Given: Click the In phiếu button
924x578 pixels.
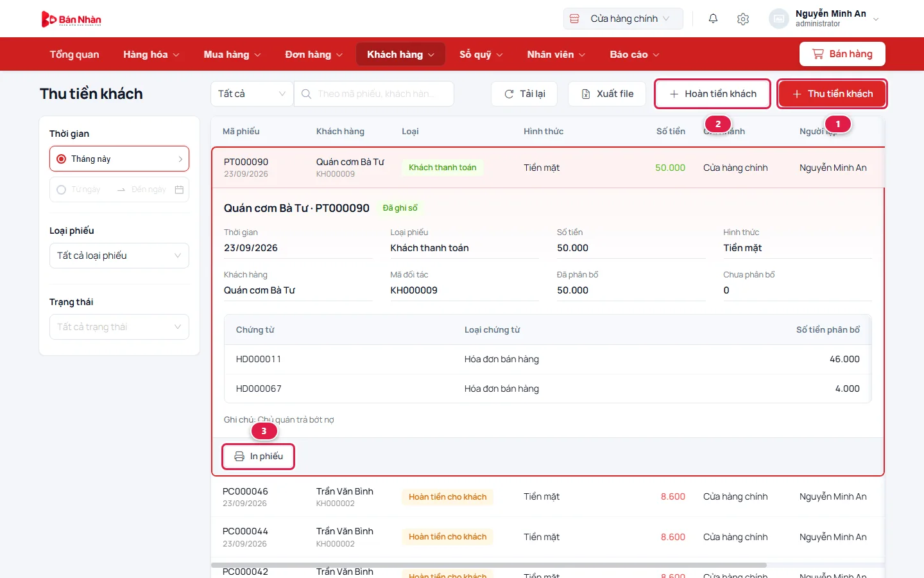Looking at the screenshot, I should (258, 456).
